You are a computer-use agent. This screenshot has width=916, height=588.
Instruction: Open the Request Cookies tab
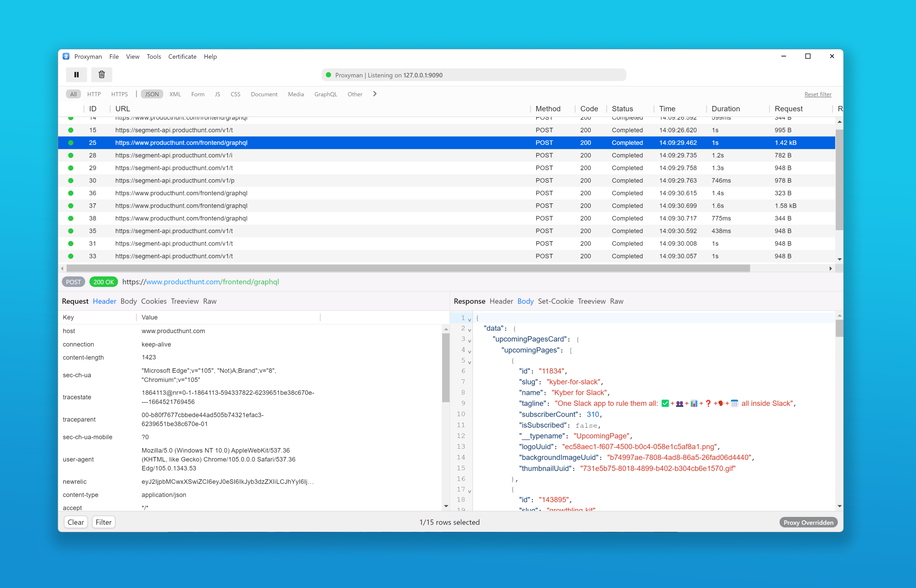point(154,301)
